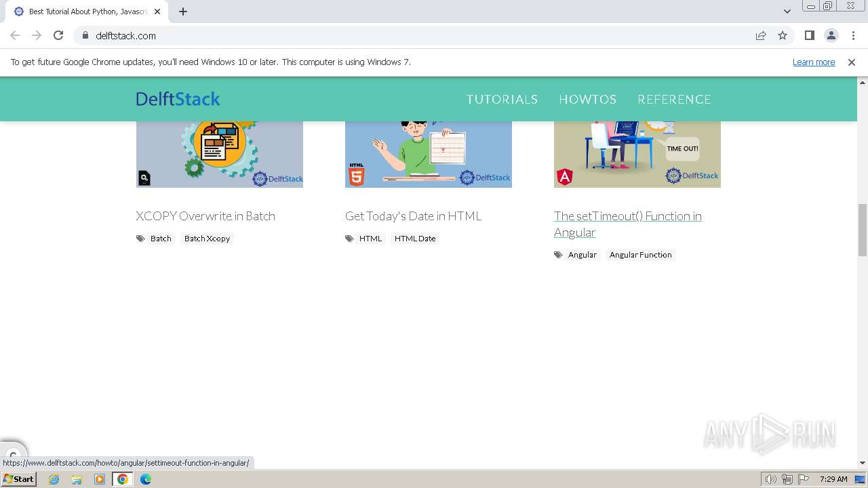The width and height of the screenshot is (868, 488).
Task: Select the Batch tag
Action: 161,239
